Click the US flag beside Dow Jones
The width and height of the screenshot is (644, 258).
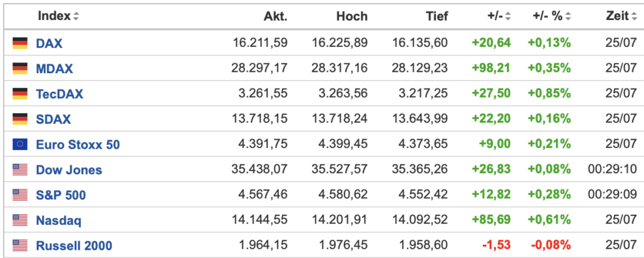(x=20, y=170)
